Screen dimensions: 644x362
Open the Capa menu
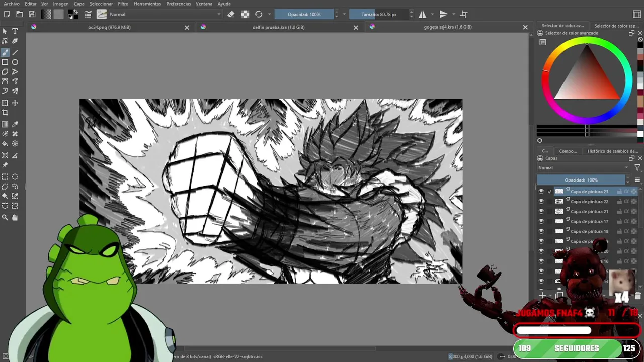[x=79, y=4]
